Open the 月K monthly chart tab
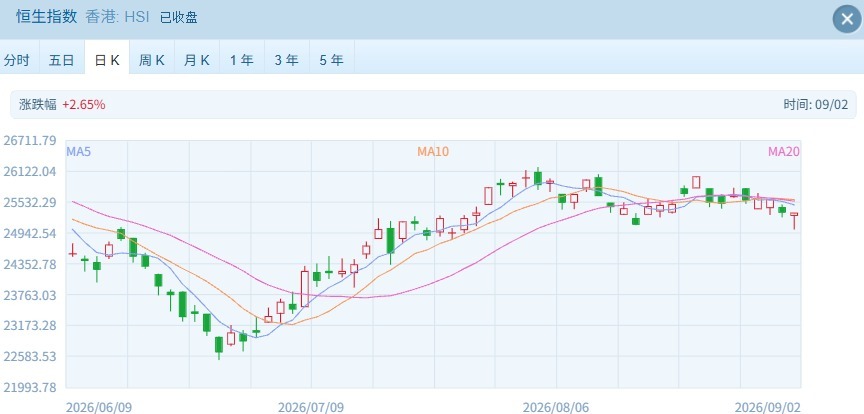Screen dimensions: 864x414 point(197,60)
